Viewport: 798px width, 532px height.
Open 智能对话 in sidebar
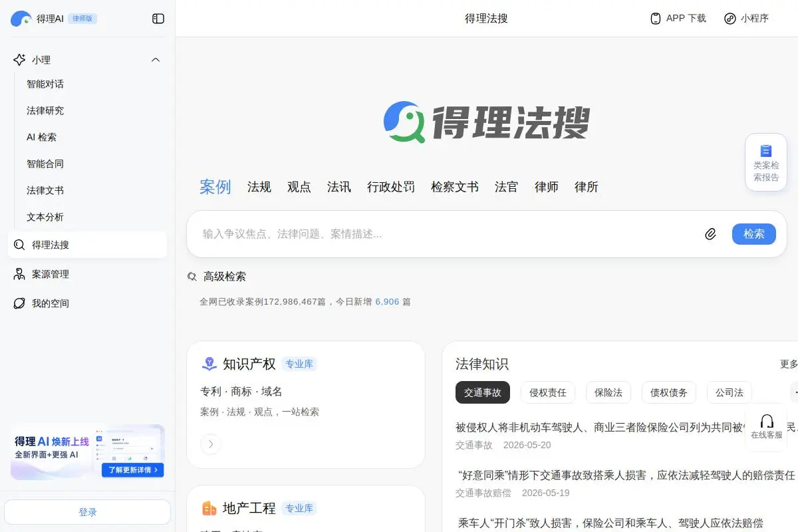click(45, 84)
